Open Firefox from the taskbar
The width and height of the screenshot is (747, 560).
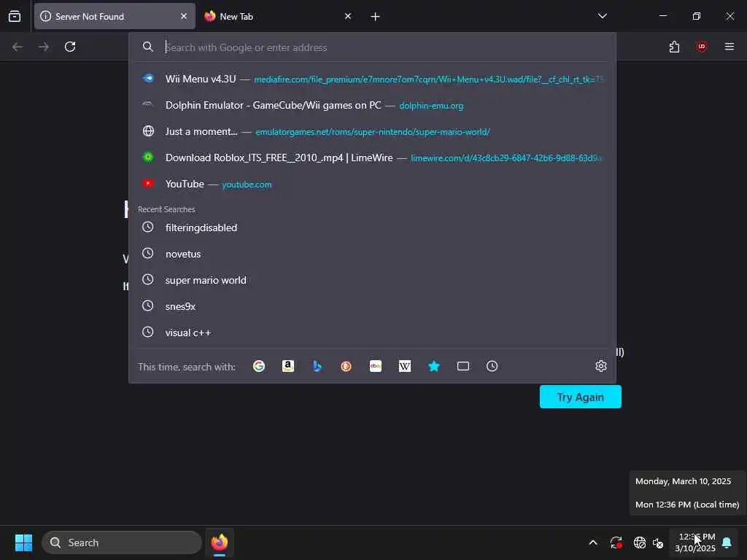click(x=219, y=542)
